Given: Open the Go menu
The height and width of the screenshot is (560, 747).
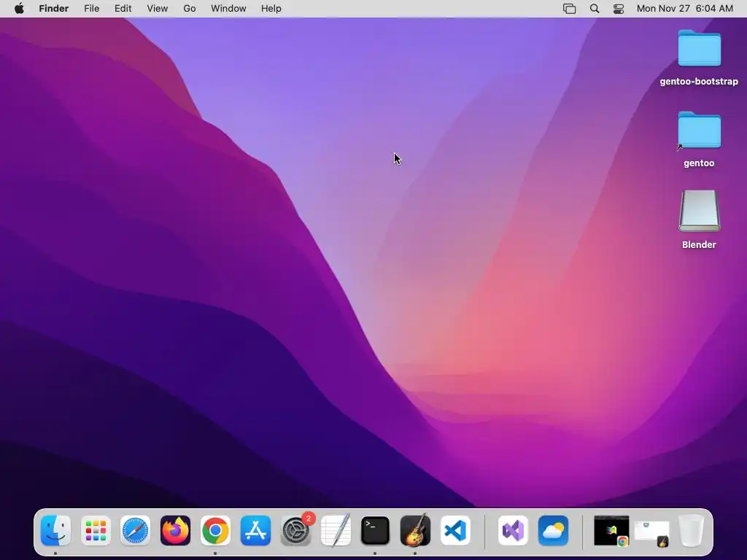Looking at the screenshot, I should point(190,9).
